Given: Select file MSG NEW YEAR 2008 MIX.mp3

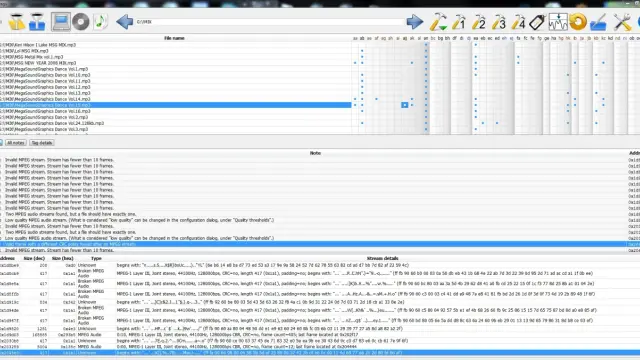Looking at the screenshot, I should click(176, 63).
